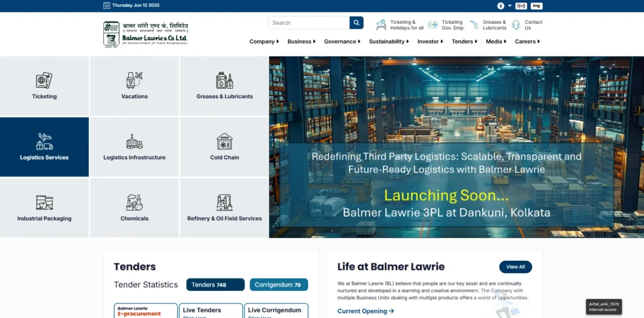
Task: Select the Ticketing passport icon tile
Action: coord(44,80)
